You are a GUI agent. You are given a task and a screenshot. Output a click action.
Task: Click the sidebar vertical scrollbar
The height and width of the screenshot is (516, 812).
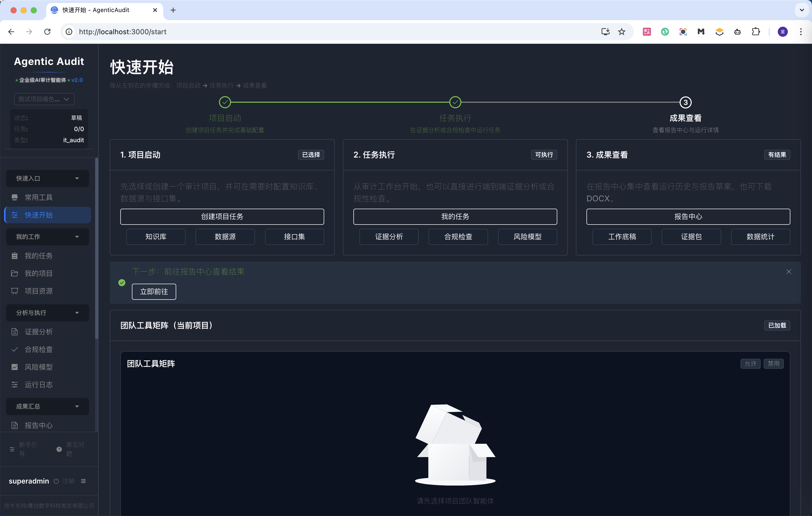[96, 248]
